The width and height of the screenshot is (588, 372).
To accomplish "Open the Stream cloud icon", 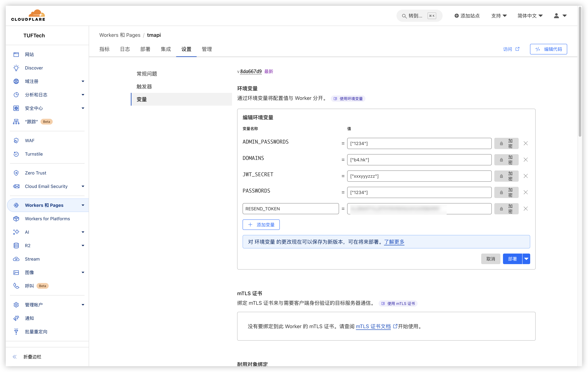I will point(16,259).
